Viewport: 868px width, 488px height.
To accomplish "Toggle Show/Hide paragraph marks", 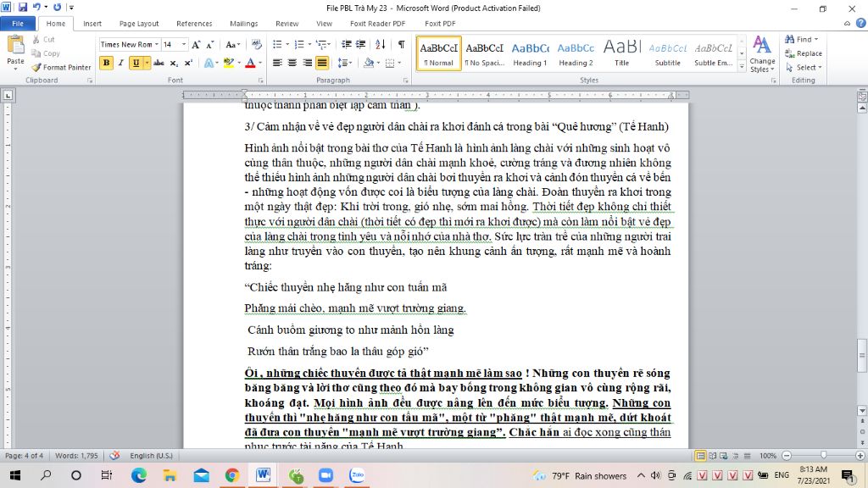I will tap(401, 44).
